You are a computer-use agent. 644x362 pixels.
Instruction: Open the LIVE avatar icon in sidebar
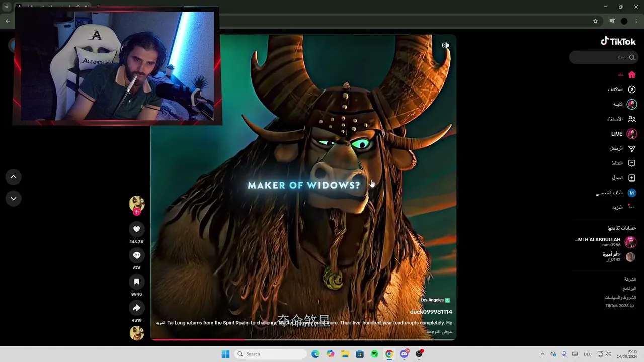(x=632, y=134)
